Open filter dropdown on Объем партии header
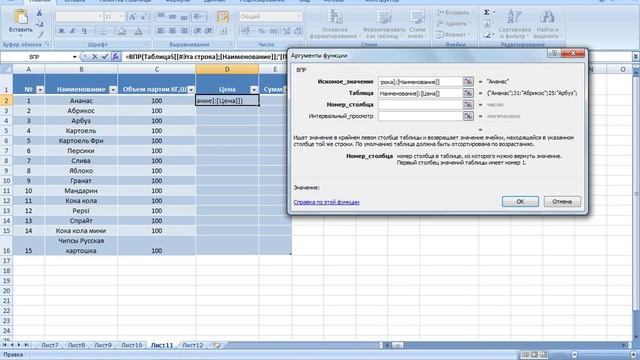 191,89
